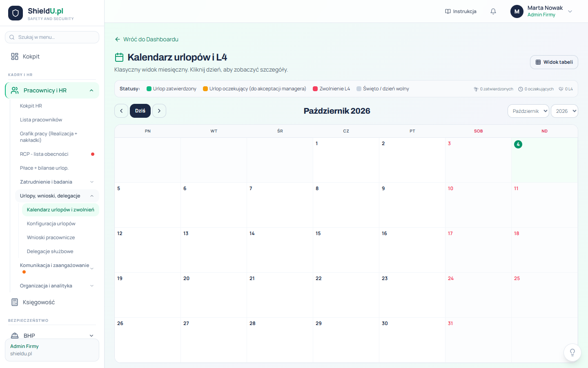Open the notifications bell

pyautogui.click(x=493, y=11)
